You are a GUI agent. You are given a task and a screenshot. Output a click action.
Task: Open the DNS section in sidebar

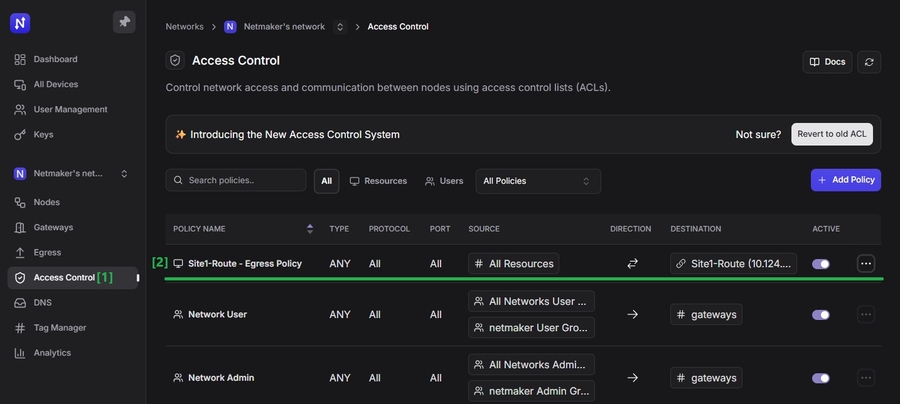[42, 302]
